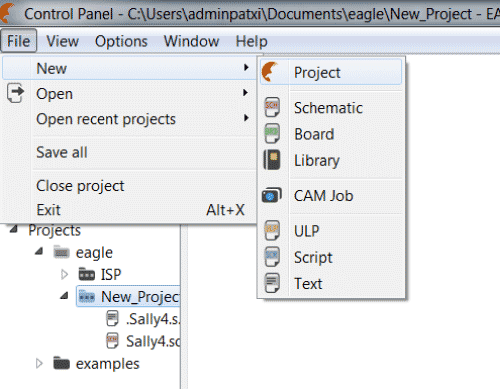Click the Schematic file icon in submenu

[272, 107]
